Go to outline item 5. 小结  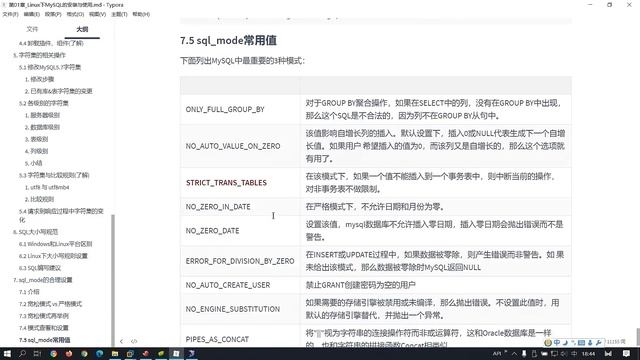33,163
